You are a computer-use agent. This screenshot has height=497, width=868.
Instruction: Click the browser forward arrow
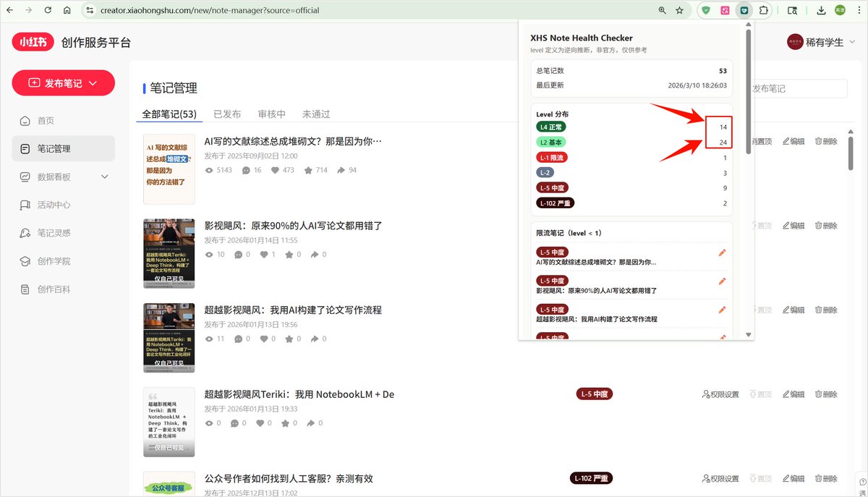[x=29, y=10]
